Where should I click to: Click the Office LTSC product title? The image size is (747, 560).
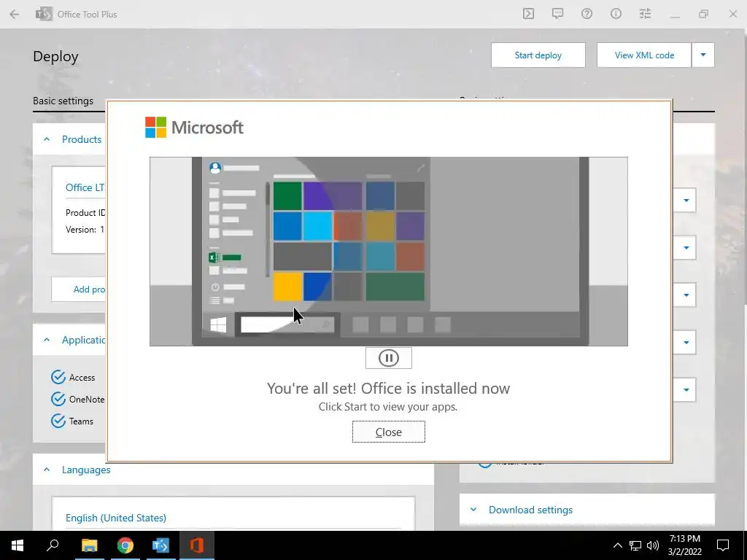[85, 187]
